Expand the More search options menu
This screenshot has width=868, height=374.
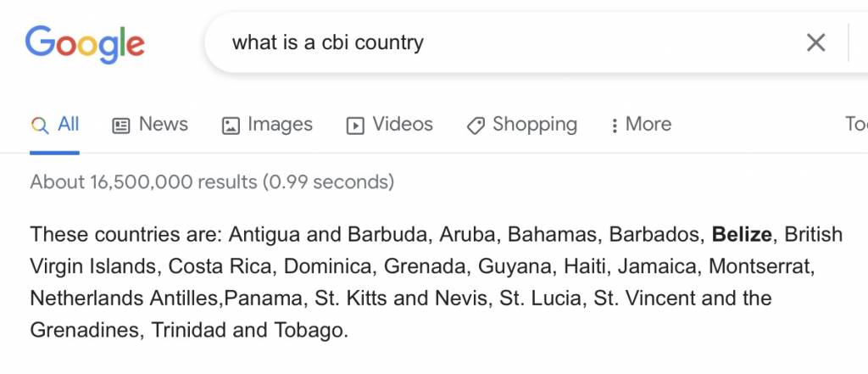641,125
